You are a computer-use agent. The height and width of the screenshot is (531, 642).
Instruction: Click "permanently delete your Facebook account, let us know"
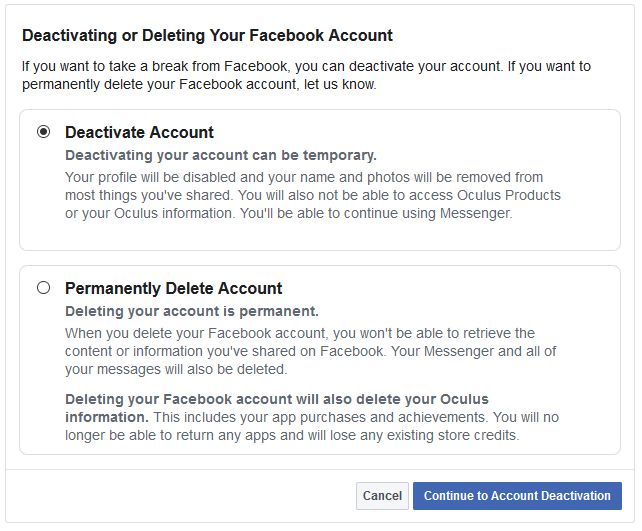[199, 85]
